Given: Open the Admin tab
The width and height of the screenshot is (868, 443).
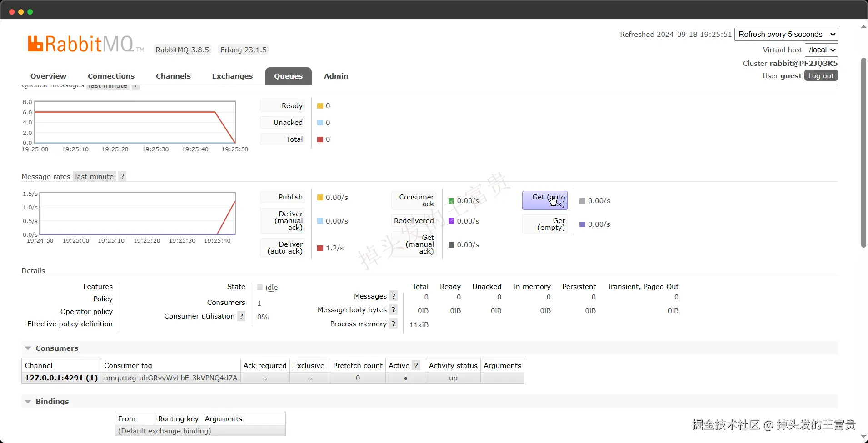Looking at the screenshot, I should tap(336, 76).
